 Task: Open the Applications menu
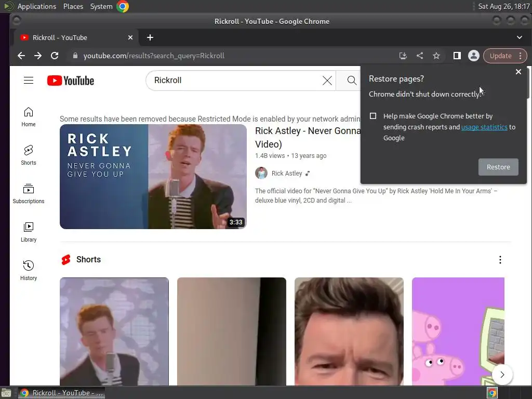point(37,6)
